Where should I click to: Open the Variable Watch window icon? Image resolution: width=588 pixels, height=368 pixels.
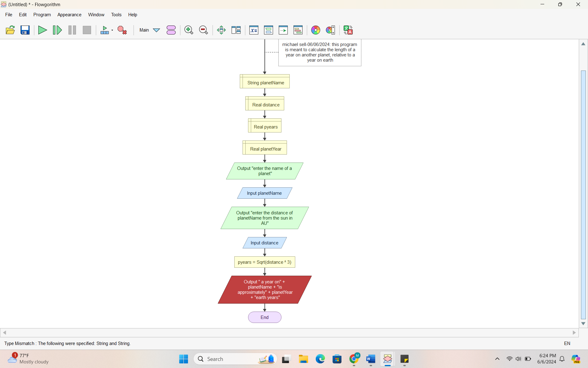click(x=254, y=30)
